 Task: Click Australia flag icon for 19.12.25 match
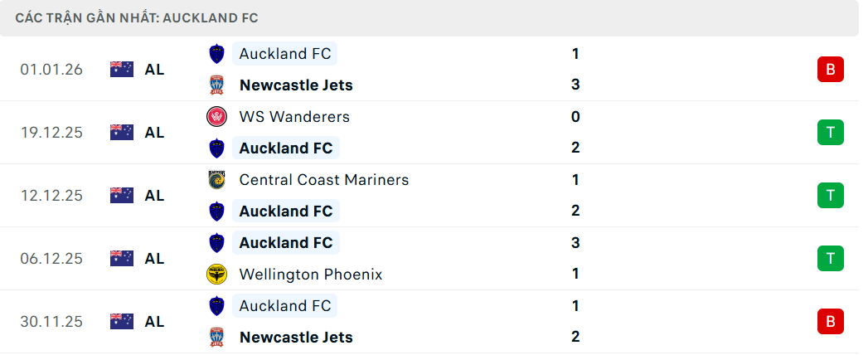(122, 133)
